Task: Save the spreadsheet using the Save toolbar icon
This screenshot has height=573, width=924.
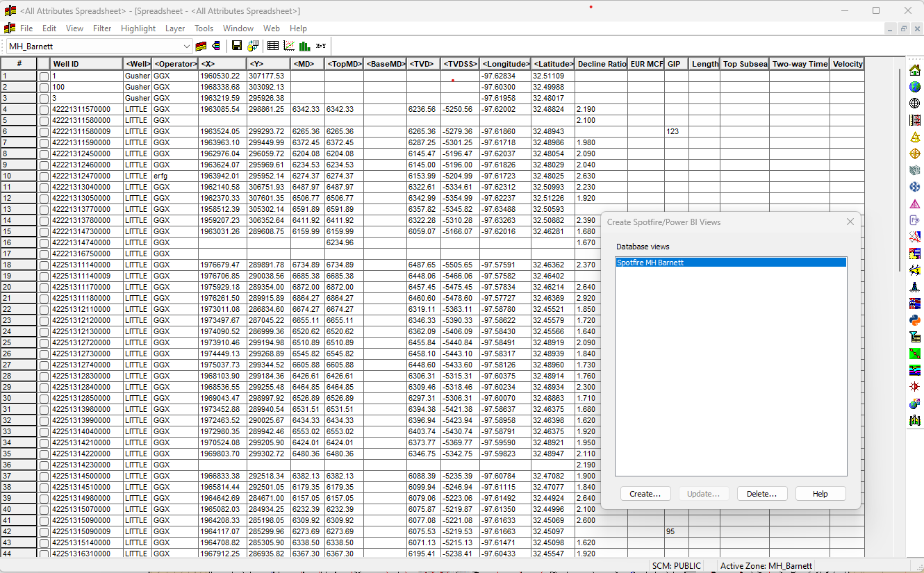Action: (x=237, y=45)
